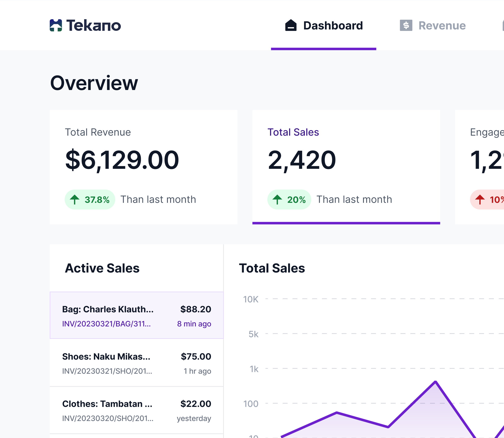
Task: Select the Total Revenue card
Action: point(143,167)
